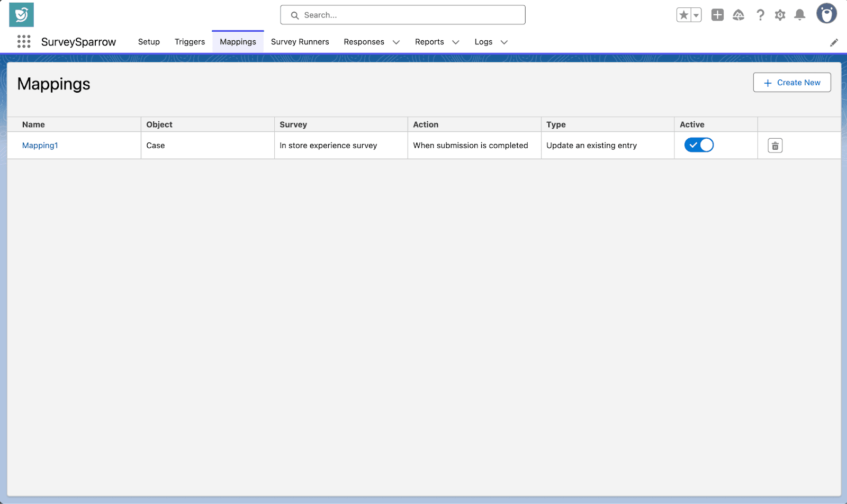Image resolution: width=847 pixels, height=504 pixels.
Task: Open the App Launcher grid icon
Action: [x=24, y=42]
